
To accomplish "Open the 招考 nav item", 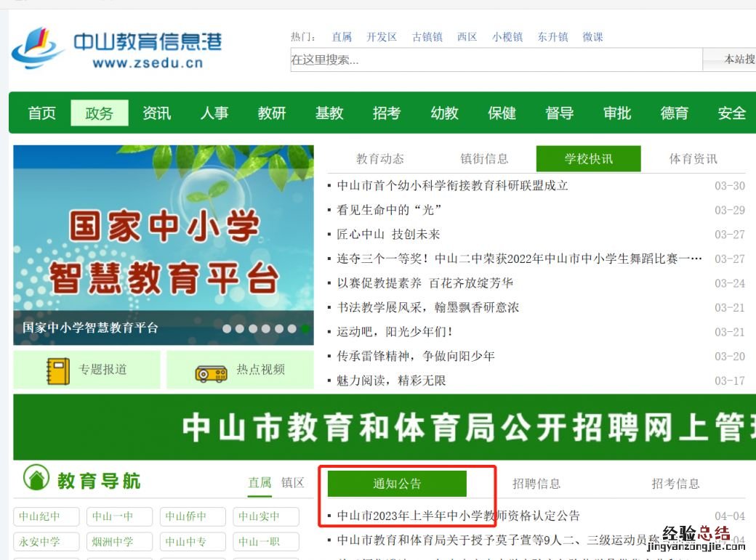I will point(387,113).
